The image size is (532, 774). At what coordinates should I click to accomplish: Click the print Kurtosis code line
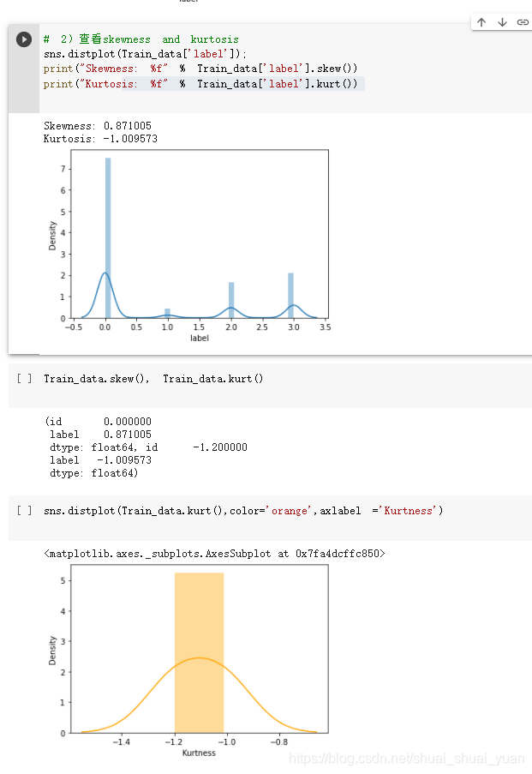tap(200, 84)
